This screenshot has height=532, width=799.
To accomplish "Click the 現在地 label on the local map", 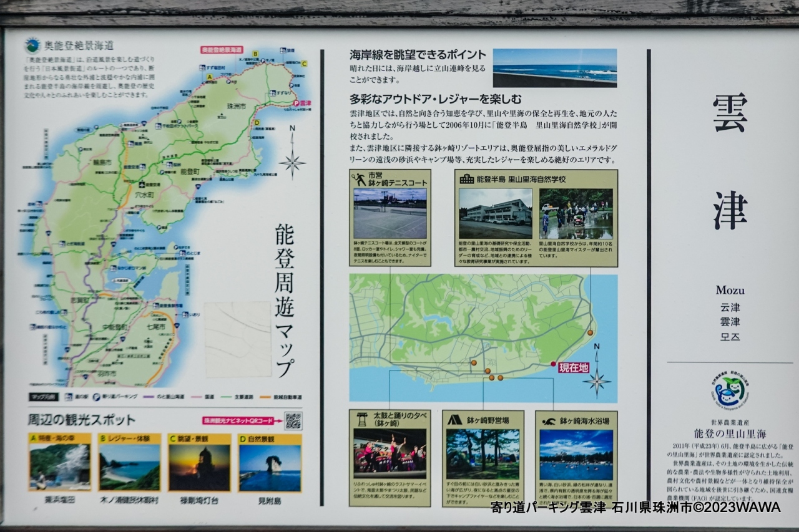I will pos(573,367).
